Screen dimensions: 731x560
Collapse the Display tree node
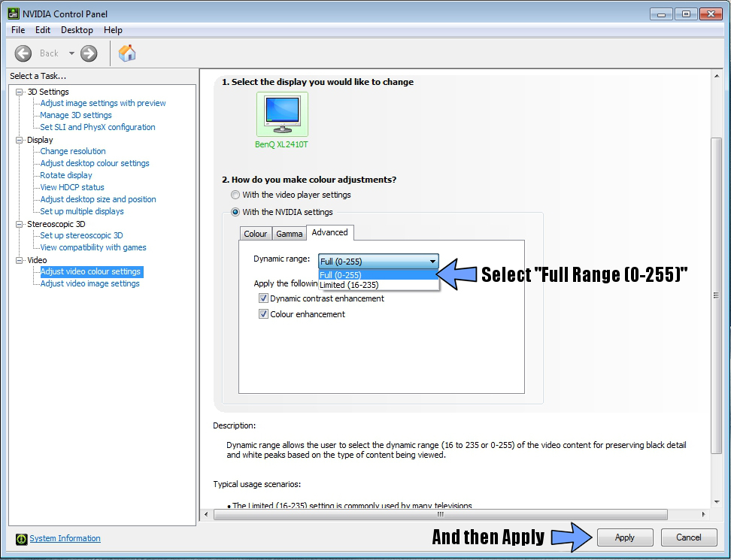19,140
